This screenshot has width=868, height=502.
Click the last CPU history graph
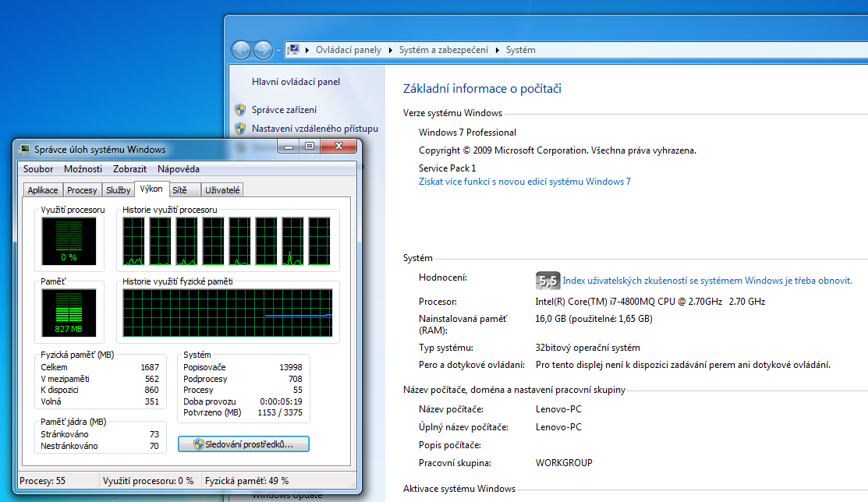pyautogui.click(x=320, y=242)
